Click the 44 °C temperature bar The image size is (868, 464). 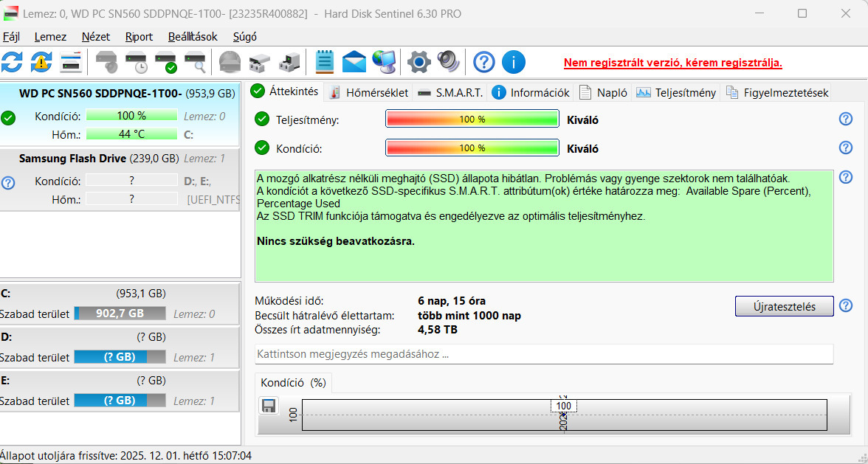[x=131, y=134]
